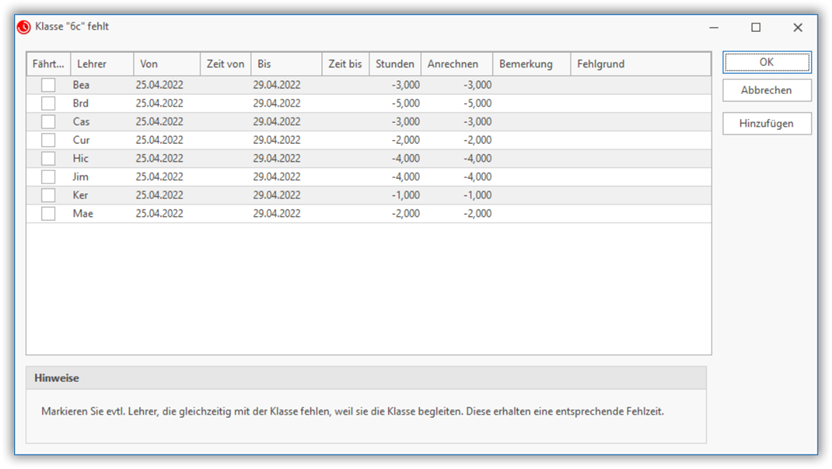Tick the checkbox for teacher Mae
832x469 pixels.
(x=48, y=213)
